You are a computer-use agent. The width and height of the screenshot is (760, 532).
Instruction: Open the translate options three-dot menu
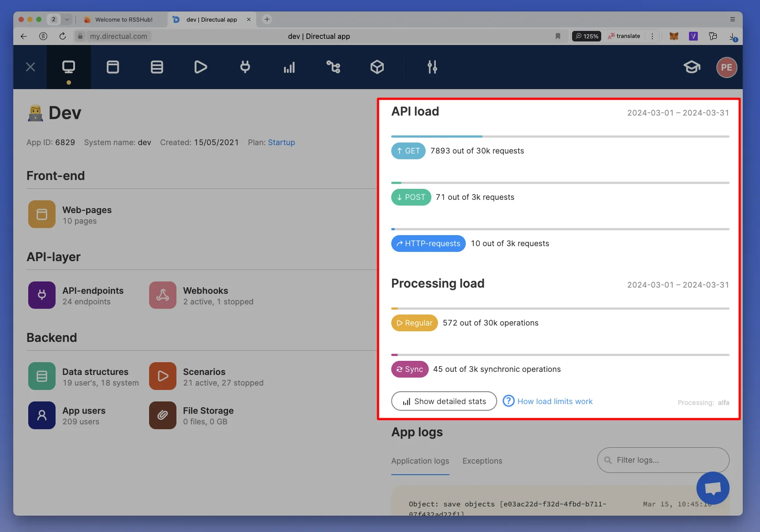pyautogui.click(x=652, y=36)
